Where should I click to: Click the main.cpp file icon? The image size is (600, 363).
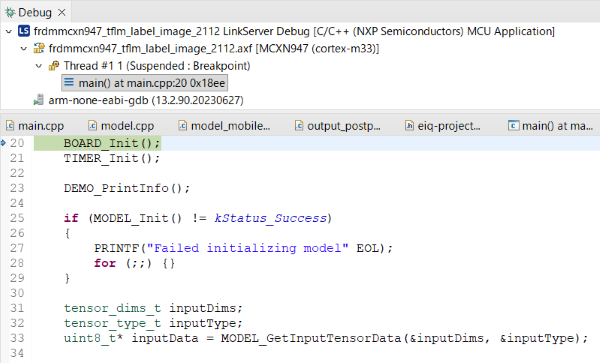click(10, 125)
